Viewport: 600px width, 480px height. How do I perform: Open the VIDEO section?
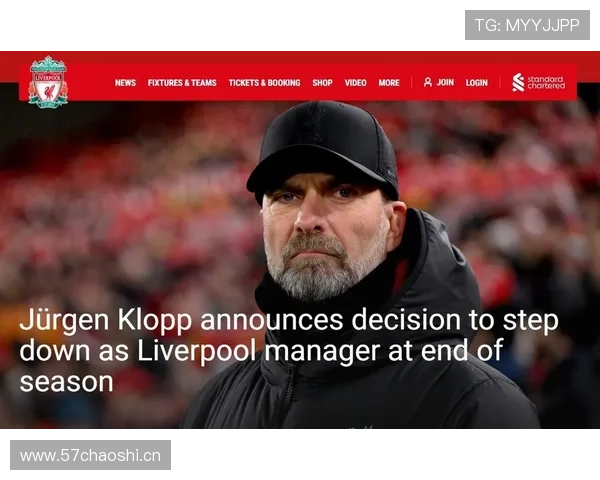click(355, 83)
